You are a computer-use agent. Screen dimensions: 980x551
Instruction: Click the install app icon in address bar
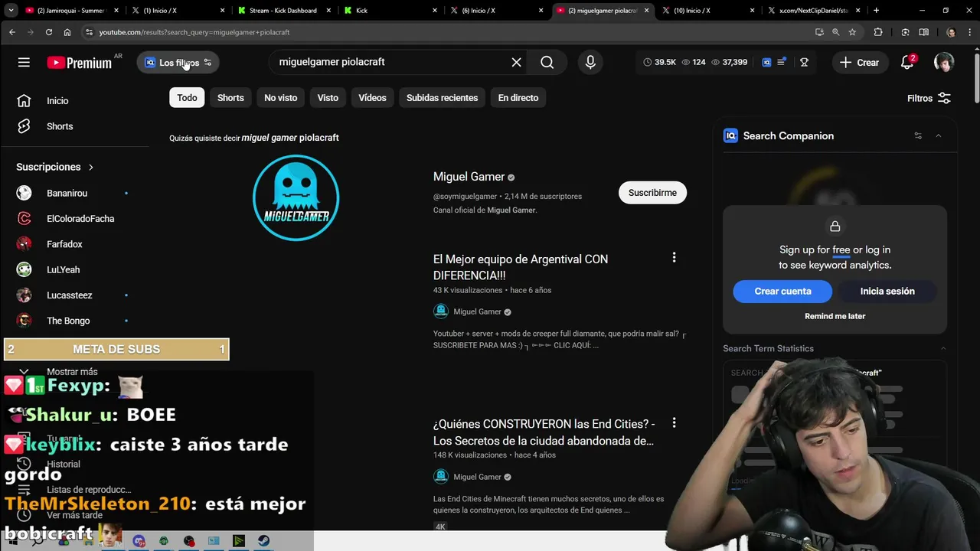tap(819, 32)
